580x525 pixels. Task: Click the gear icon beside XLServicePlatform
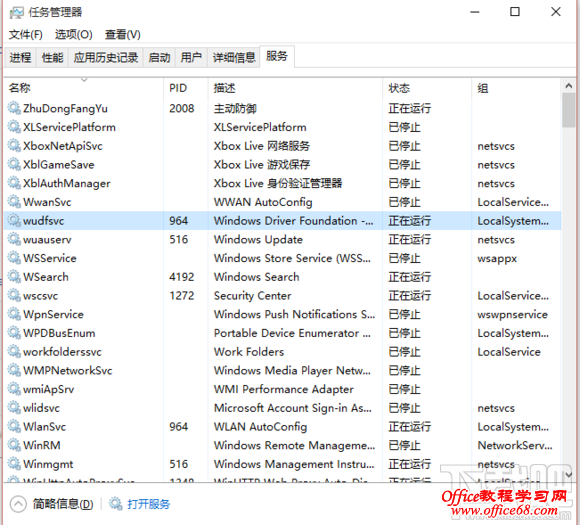point(14,127)
